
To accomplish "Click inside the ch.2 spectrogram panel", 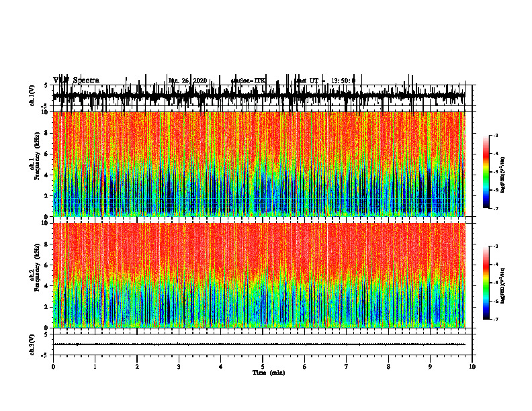I will point(259,275).
